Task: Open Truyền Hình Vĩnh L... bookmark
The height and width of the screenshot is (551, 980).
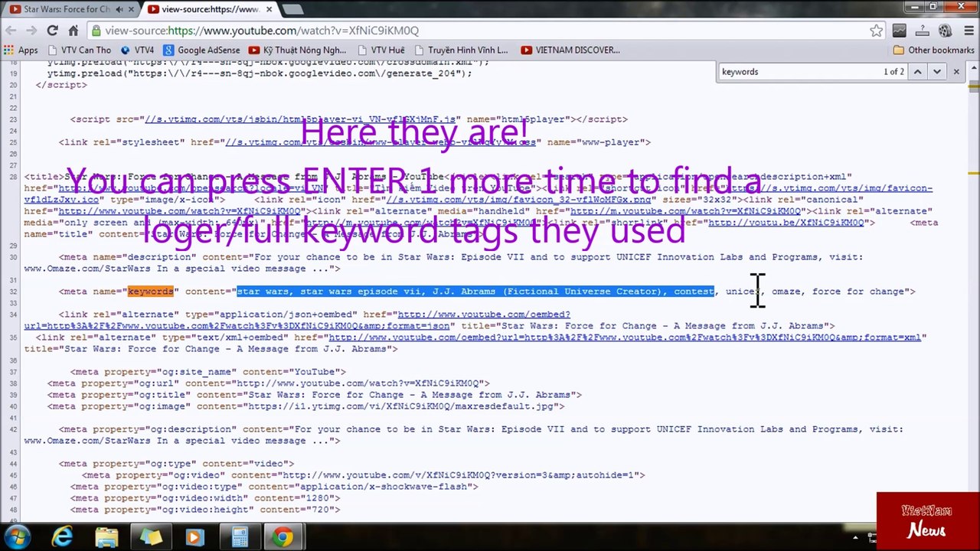Action: coord(460,50)
